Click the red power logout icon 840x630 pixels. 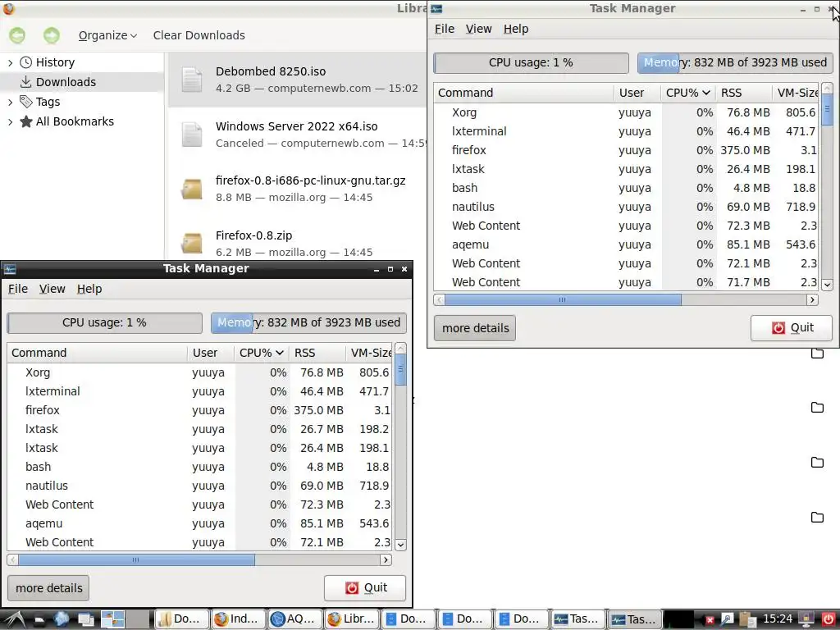(x=828, y=620)
